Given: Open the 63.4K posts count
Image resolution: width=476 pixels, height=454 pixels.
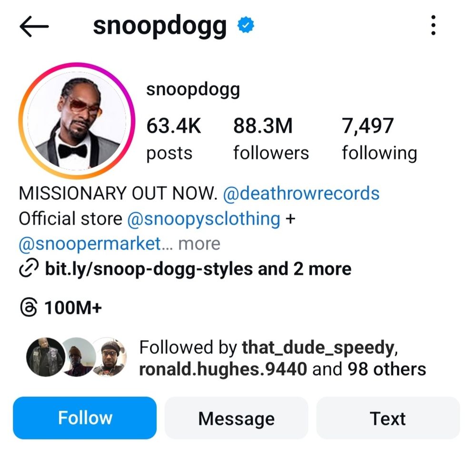Looking at the screenshot, I should 174,139.
